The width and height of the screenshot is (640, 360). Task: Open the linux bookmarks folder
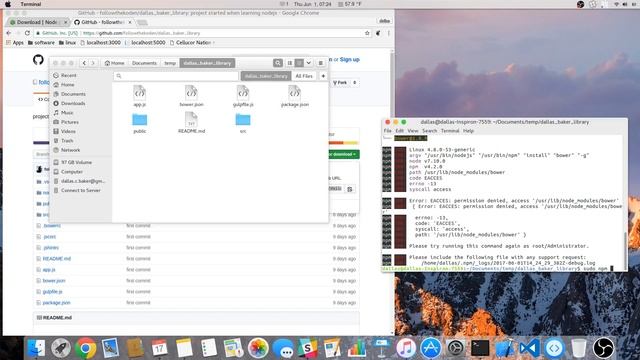[x=67, y=42]
